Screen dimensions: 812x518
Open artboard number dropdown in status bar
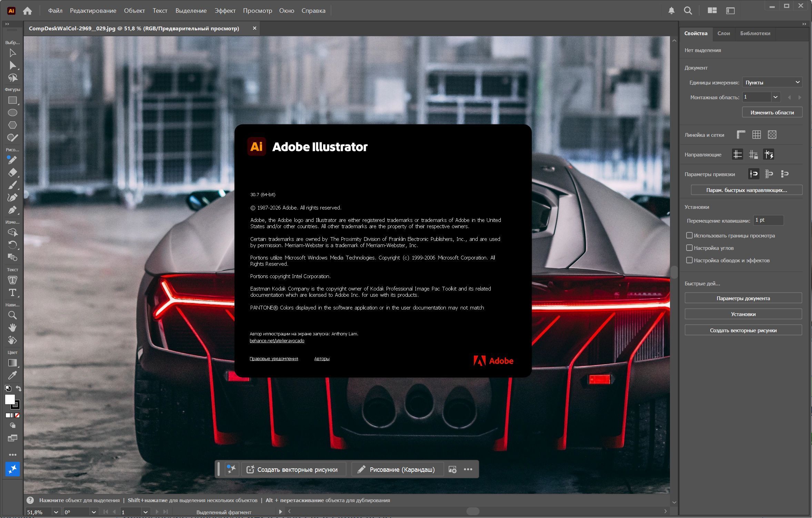pyautogui.click(x=146, y=512)
